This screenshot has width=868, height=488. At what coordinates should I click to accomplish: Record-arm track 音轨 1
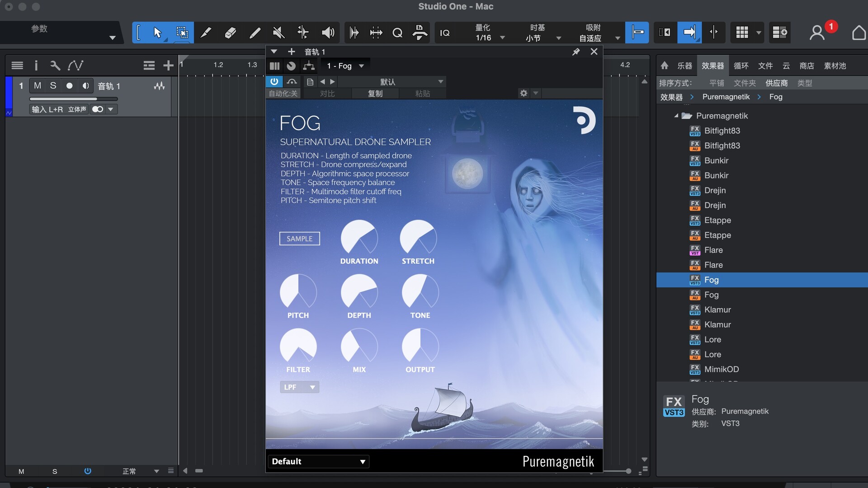click(69, 86)
